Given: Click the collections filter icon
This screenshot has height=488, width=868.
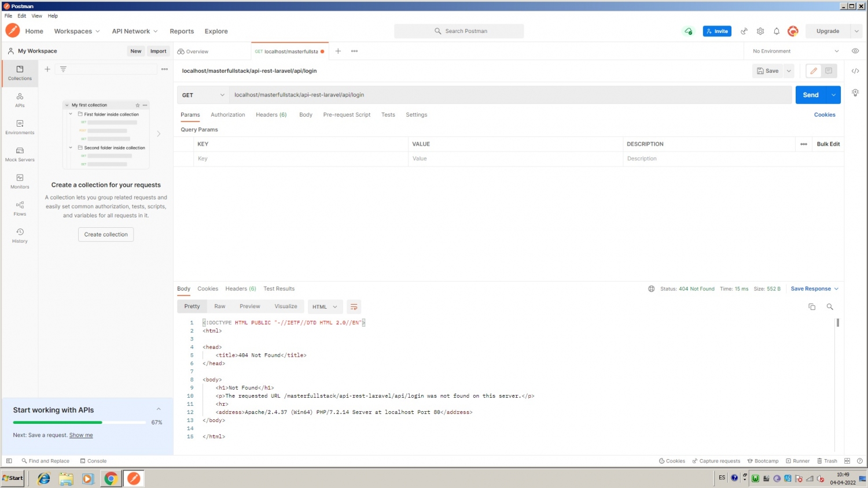Looking at the screenshot, I should (63, 69).
